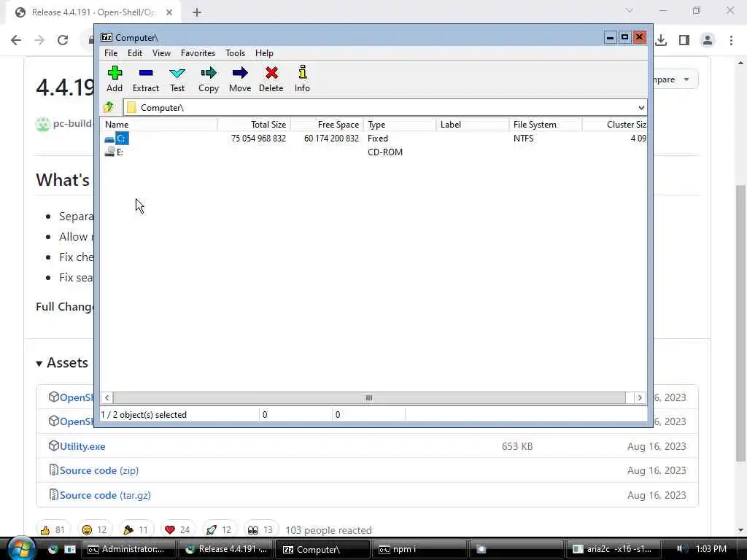Click the Extract toolbar icon
The width and height of the screenshot is (747, 560).
[x=145, y=79]
